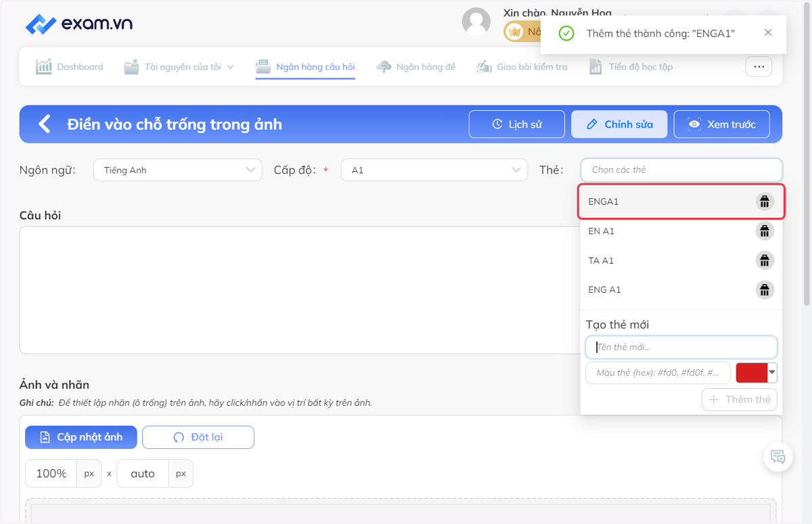Click the Chỉnh sửa button

point(619,124)
